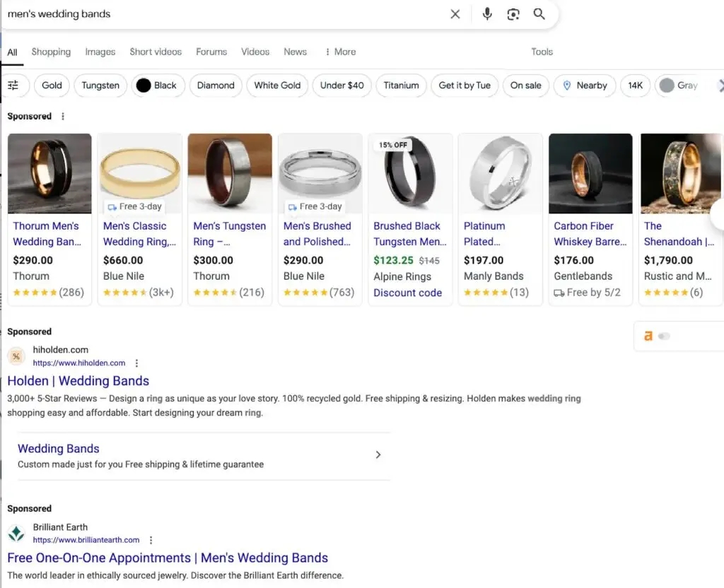Click the right chevron to show more filters
The width and height of the screenshot is (724, 588).
(x=720, y=85)
